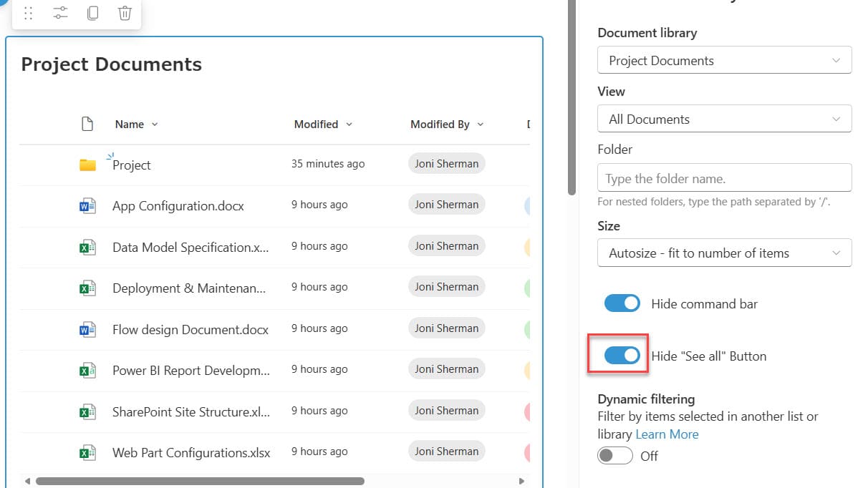Open the Size dropdown showing Autosize
Screen dimensions: 868x488
724,253
